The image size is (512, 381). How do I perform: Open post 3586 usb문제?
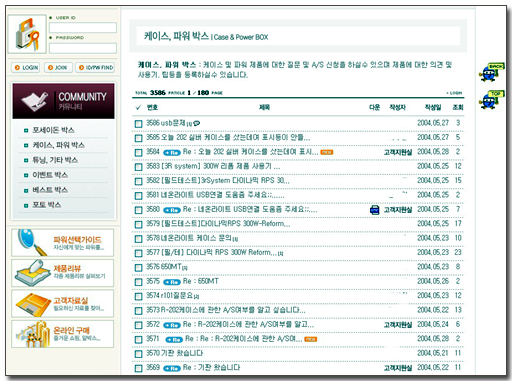[173, 123]
